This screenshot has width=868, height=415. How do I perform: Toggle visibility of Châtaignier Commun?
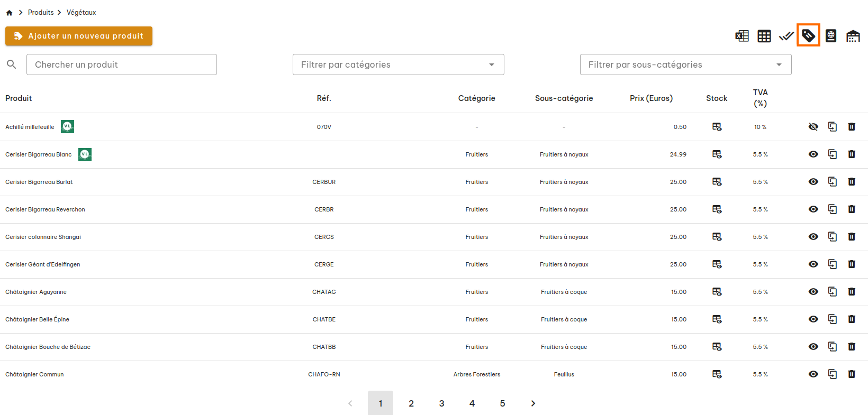813,374
